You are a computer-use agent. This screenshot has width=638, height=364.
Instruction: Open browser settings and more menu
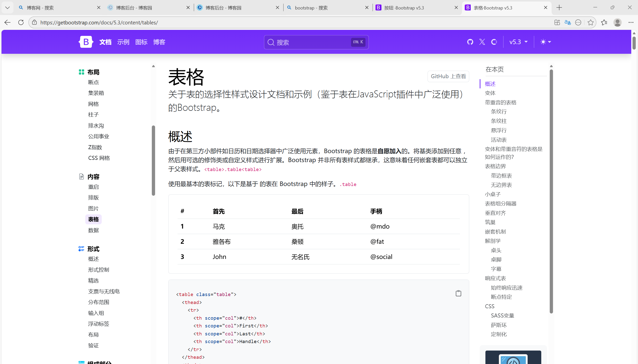point(631,22)
